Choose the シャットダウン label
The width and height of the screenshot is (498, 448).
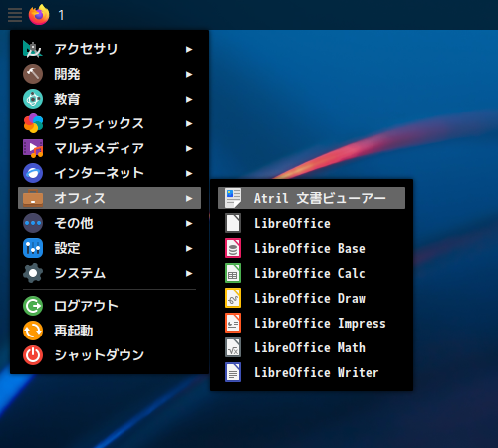[x=99, y=355]
